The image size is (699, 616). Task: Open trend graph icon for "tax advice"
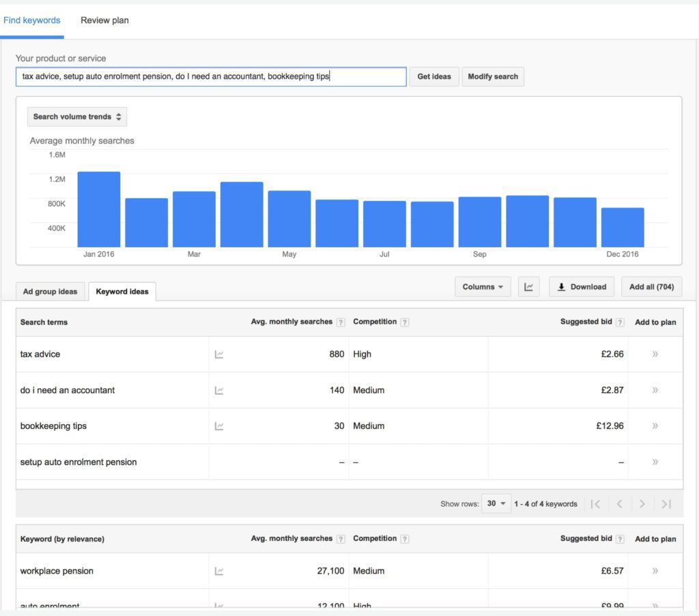(218, 354)
